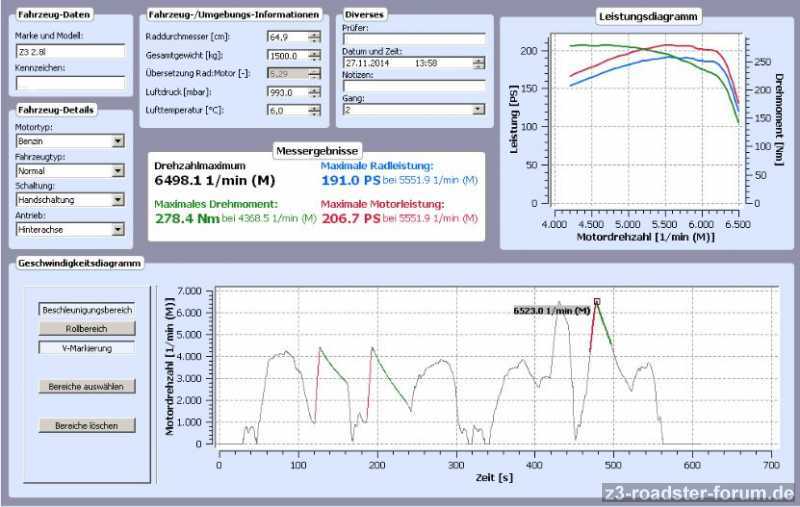Image resolution: width=800 pixels, height=507 pixels.
Task: Toggle the Beschleunigungsbereich button
Action: point(85,310)
